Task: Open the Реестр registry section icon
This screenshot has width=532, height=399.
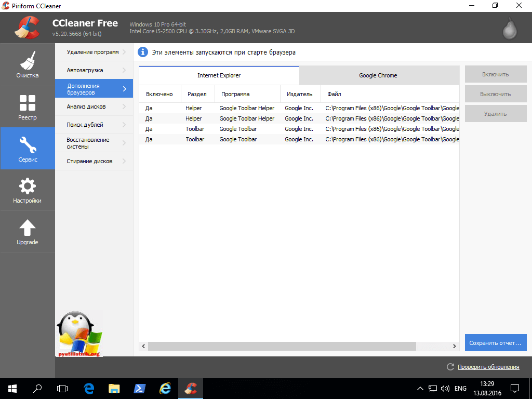Action: [x=27, y=103]
